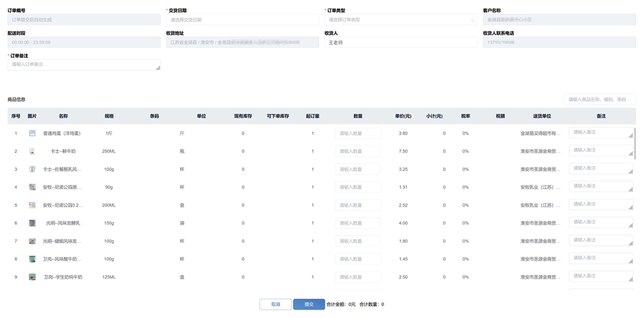Click quantity input for 普通鸡蛋 row

point(358,133)
